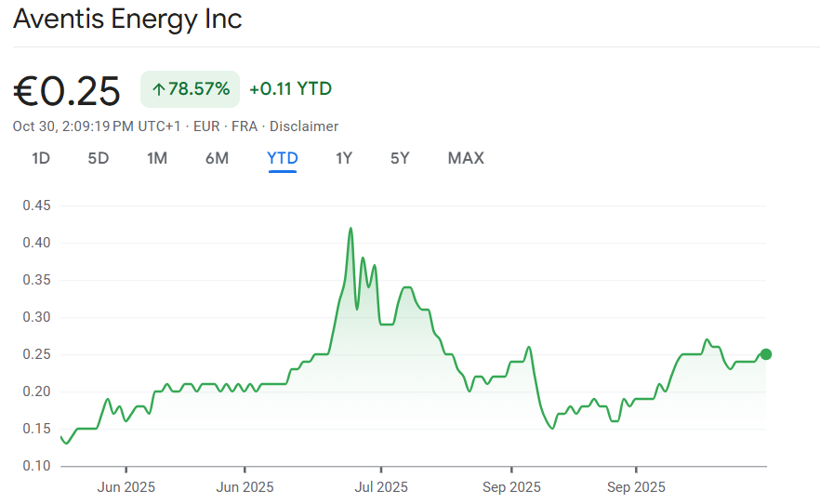
Task: Choose the 5Y time range
Action: [400, 158]
